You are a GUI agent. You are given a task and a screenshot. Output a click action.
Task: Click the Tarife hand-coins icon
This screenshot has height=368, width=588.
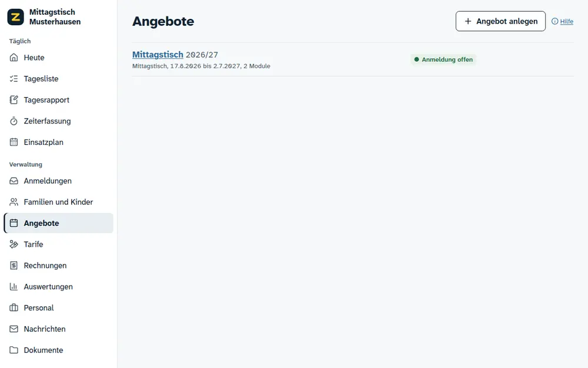tap(14, 244)
